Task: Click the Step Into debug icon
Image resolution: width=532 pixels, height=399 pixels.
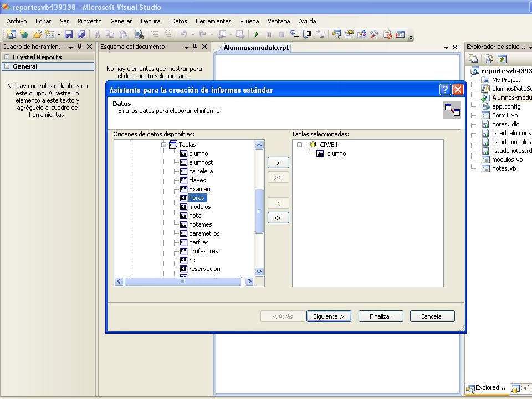Action: tap(294, 34)
